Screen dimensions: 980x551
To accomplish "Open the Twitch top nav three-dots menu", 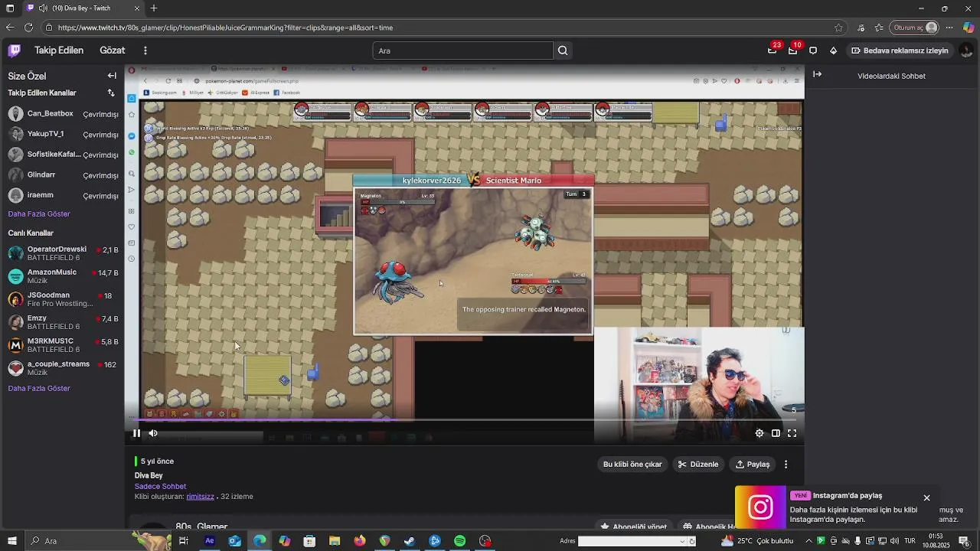I will 145,51.
